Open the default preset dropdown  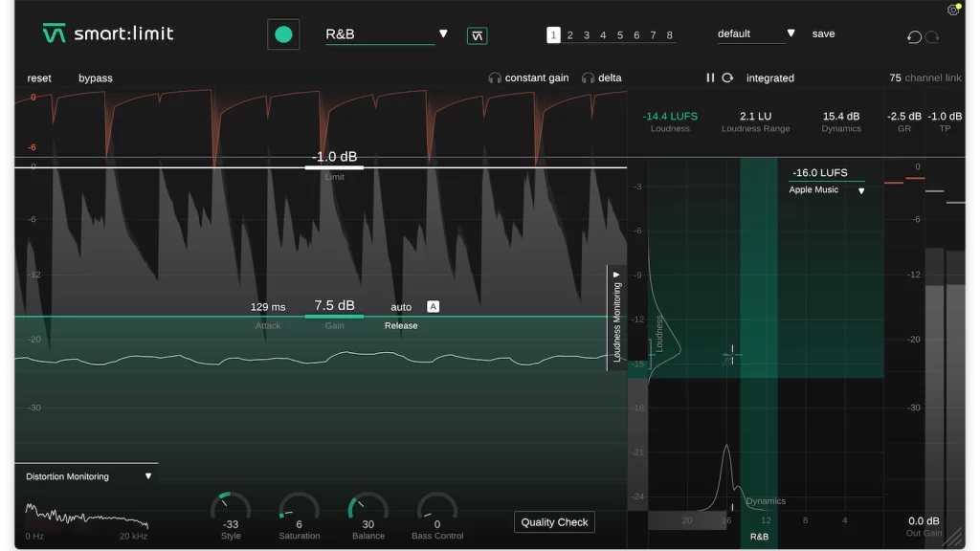(791, 32)
